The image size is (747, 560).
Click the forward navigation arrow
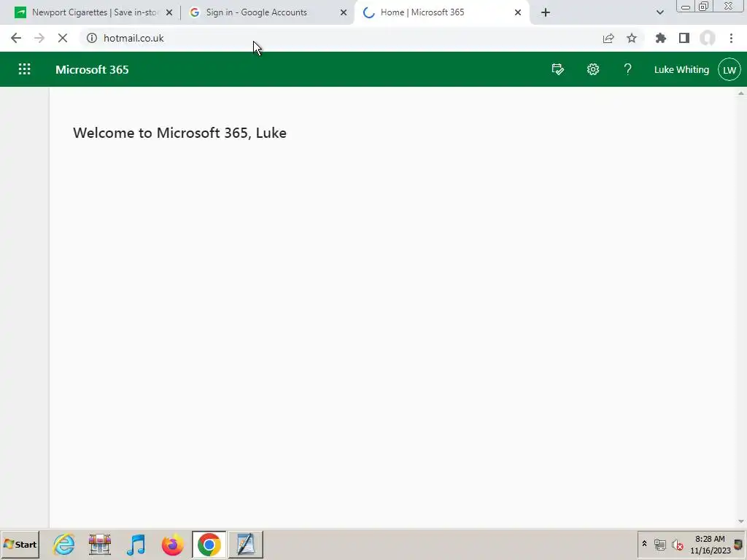coord(39,38)
